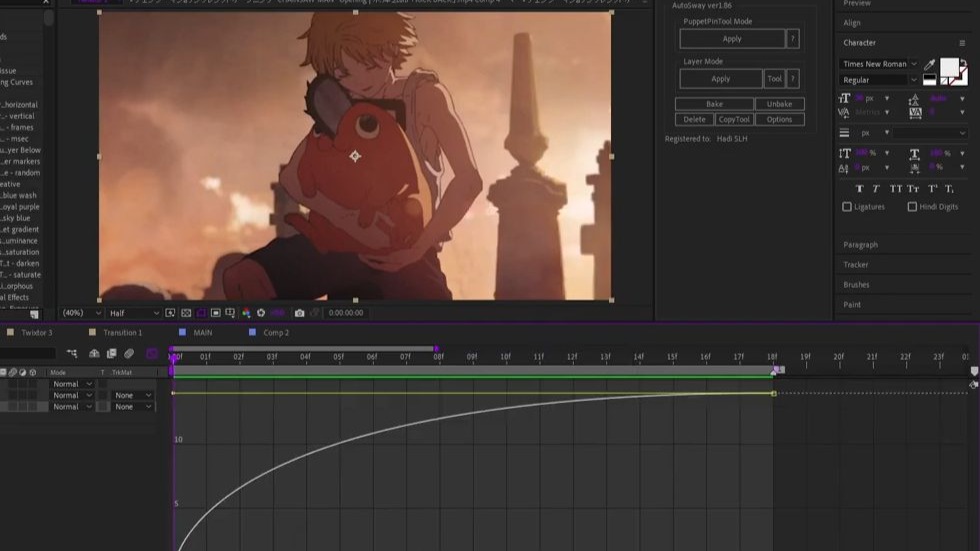Open the Half resolution dropdown

pyautogui.click(x=134, y=313)
